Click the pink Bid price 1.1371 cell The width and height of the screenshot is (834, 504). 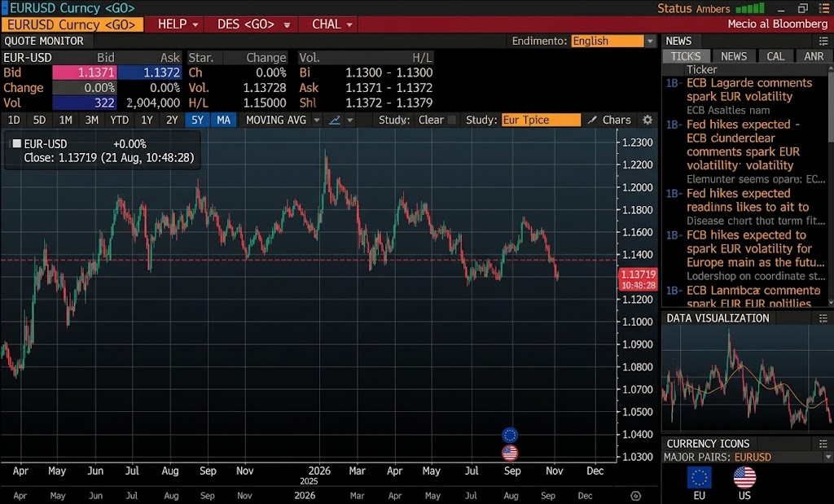(85, 72)
